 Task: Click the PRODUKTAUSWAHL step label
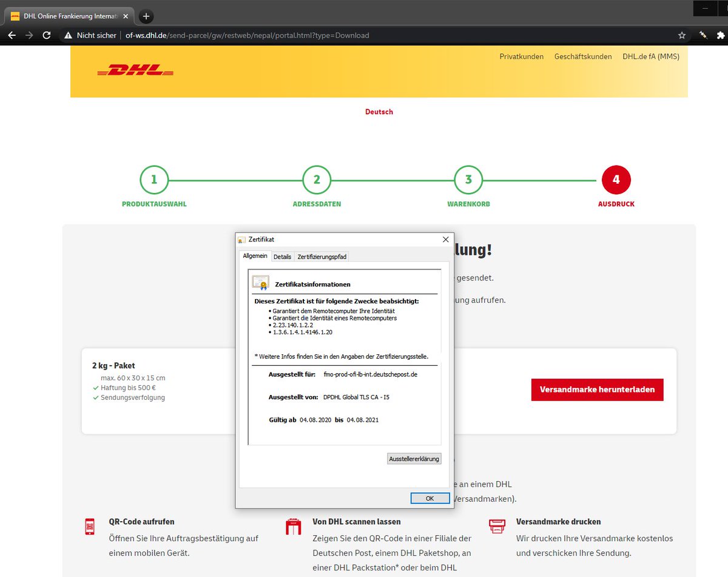154,204
